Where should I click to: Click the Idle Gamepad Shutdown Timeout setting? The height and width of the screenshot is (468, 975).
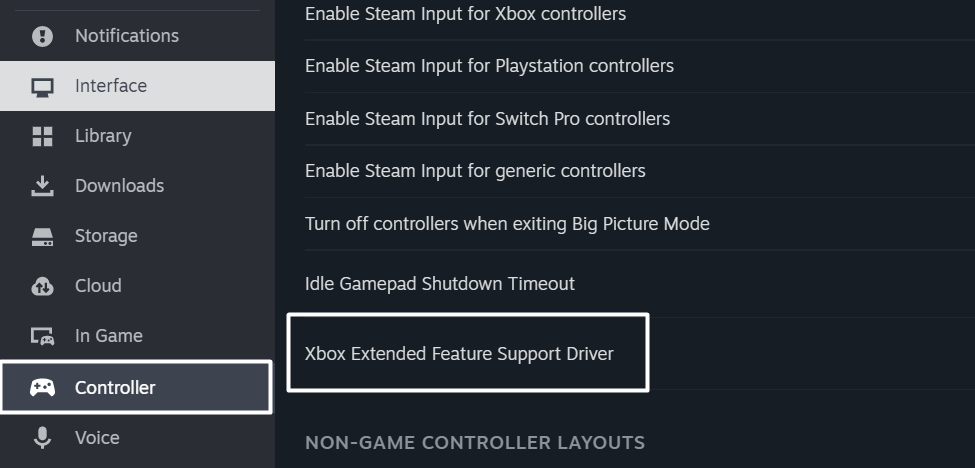point(440,284)
